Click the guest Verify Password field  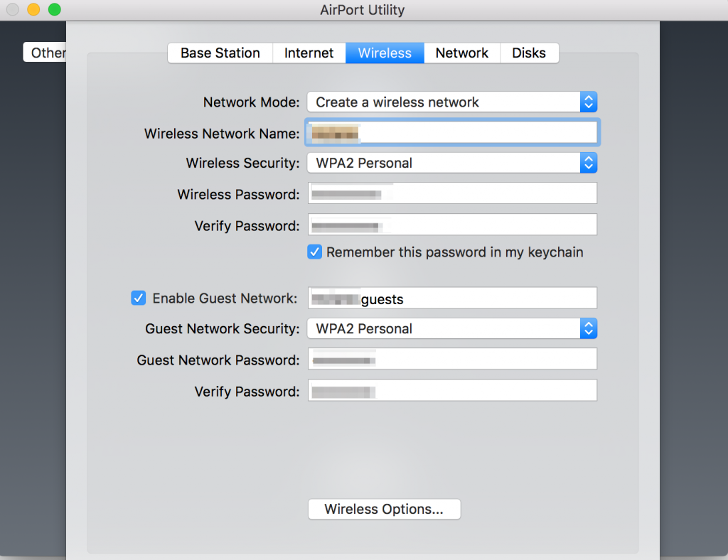click(x=452, y=391)
